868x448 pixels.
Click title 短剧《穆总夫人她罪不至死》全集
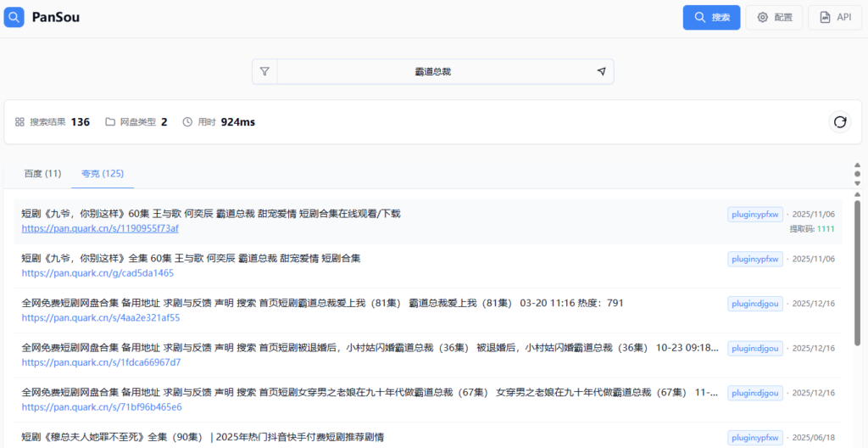(x=203, y=437)
